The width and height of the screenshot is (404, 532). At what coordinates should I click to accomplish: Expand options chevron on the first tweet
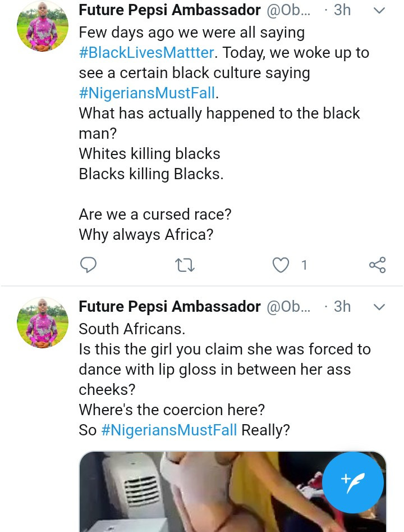pos(379,11)
